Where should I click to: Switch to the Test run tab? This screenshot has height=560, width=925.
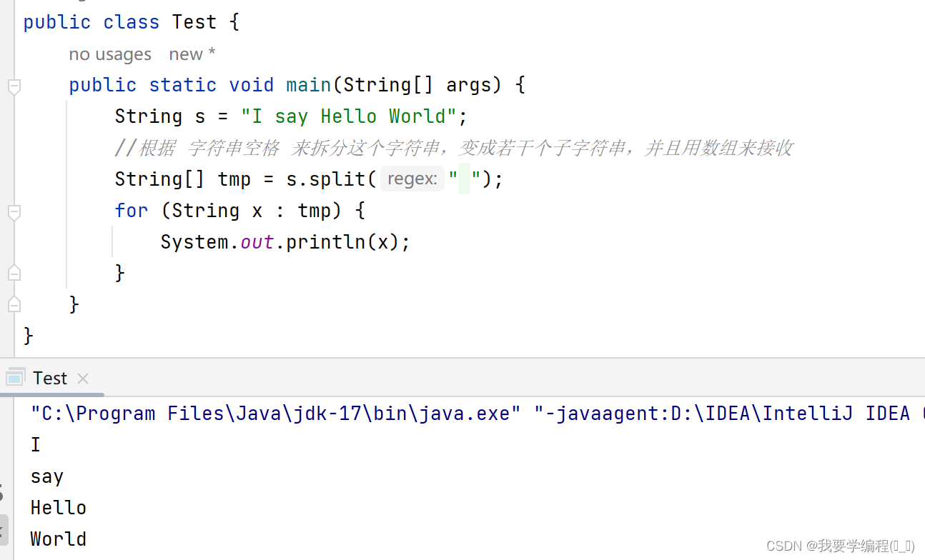pos(50,379)
